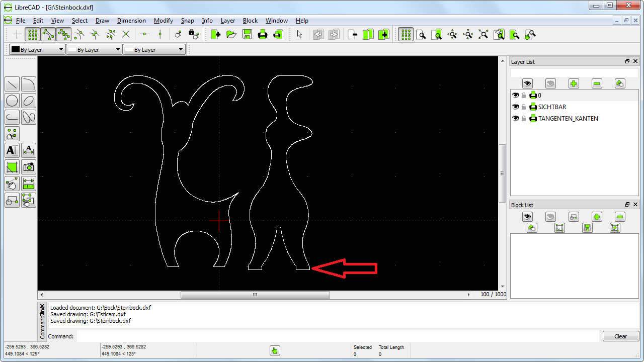Viewport: 644px width, 362px height.
Task: Toggle free snap crosshair
Action: coord(17,34)
